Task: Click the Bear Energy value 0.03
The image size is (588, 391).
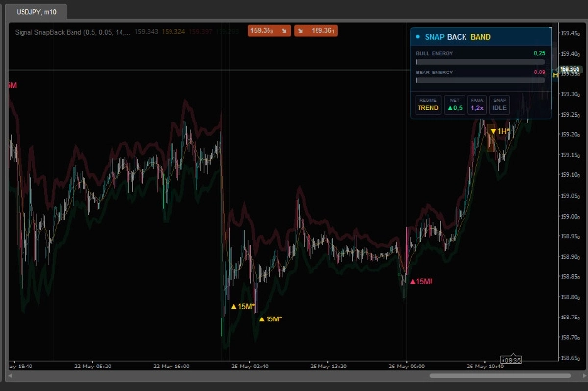Action: tap(539, 72)
